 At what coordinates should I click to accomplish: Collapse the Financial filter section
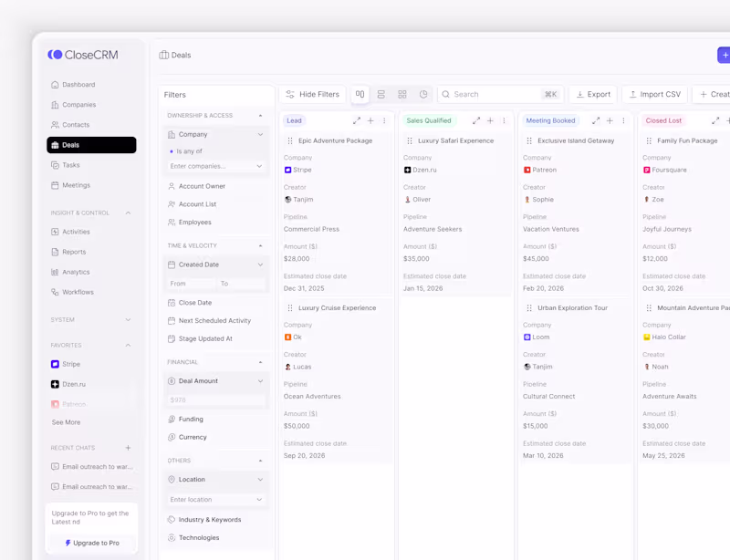pyautogui.click(x=261, y=362)
